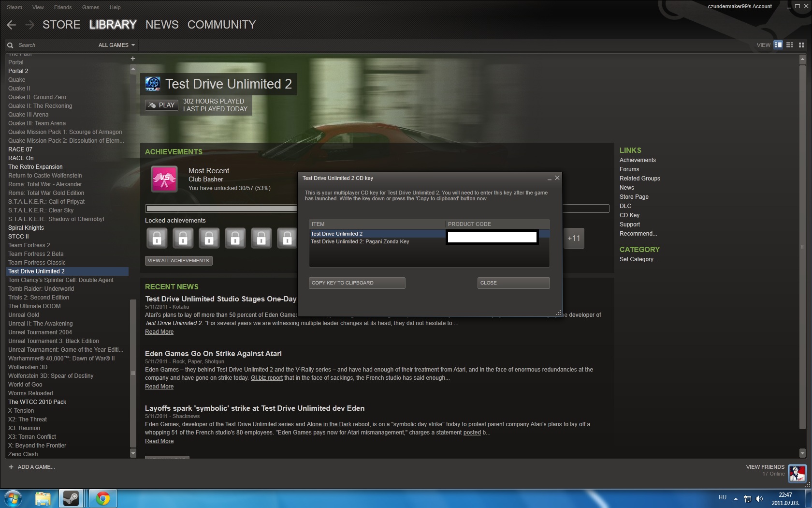Click the volume speaker tray icon
This screenshot has width=812, height=508.
[x=759, y=498]
